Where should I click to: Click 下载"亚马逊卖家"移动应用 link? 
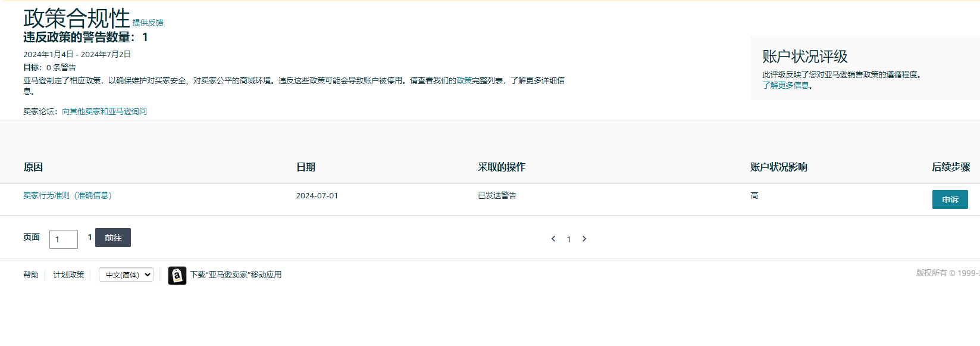pyautogui.click(x=236, y=275)
